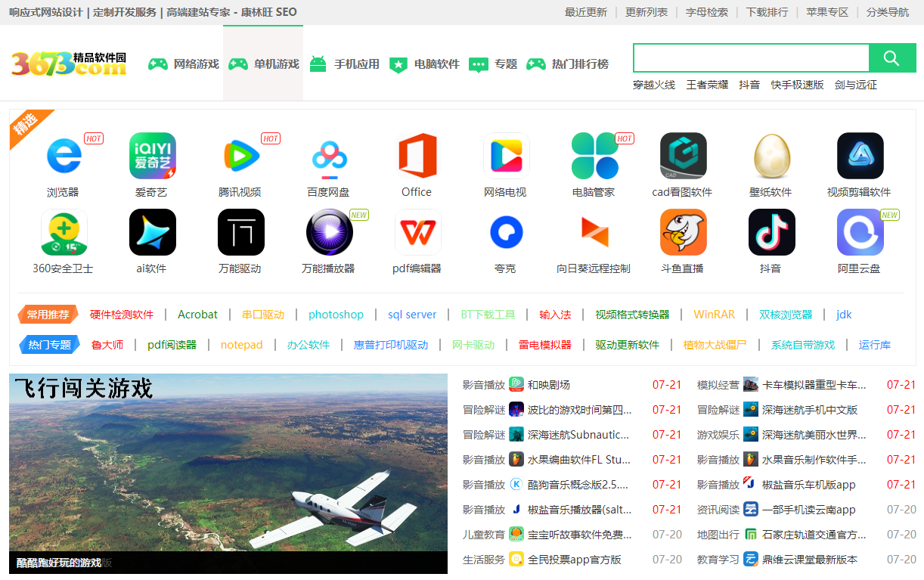The image size is (924, 580).
Task: Click the sql server recommended link
Action: coord(412,315)
